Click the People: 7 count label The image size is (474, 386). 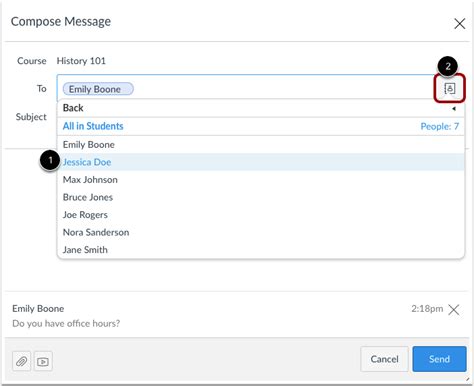(439, 126)
